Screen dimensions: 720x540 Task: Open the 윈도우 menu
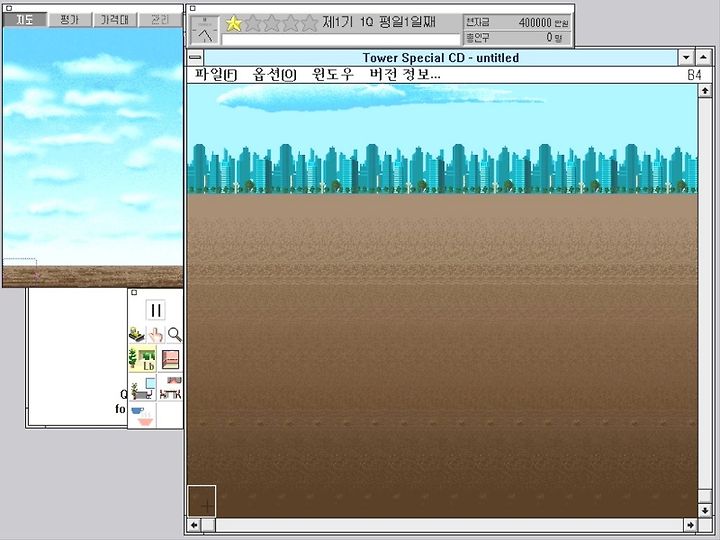333,74
